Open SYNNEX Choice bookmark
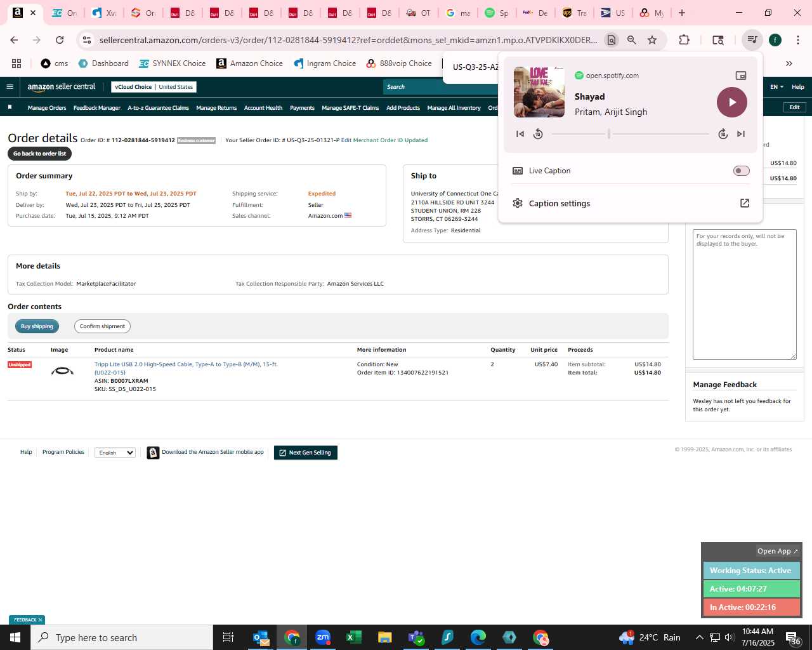This screenshot has width=812, height=650. tap(173, 63)
